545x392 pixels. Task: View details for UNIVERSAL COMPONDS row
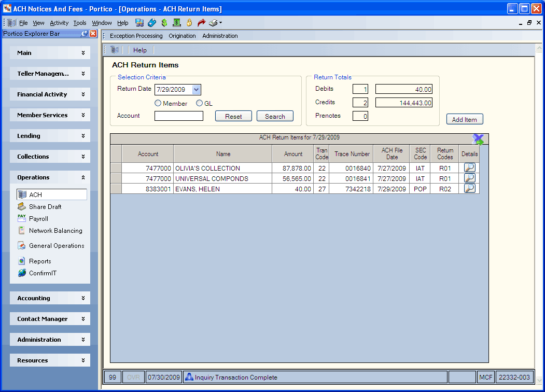tap(470, 178)
